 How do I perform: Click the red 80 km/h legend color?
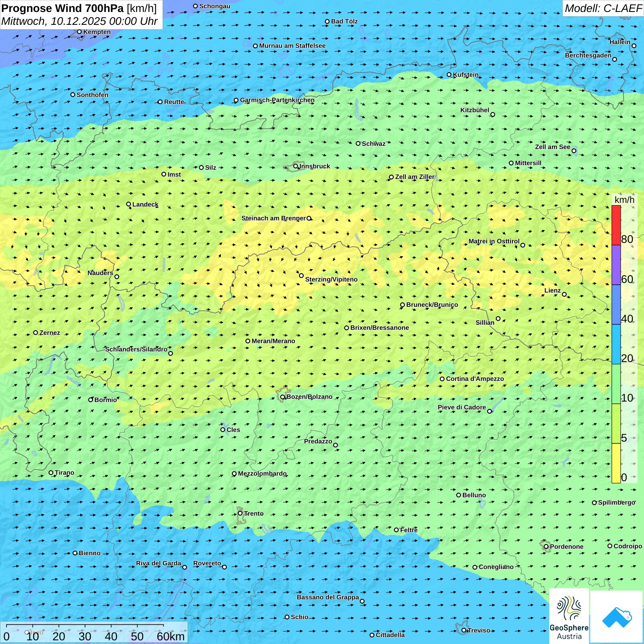tap(616, 225)
